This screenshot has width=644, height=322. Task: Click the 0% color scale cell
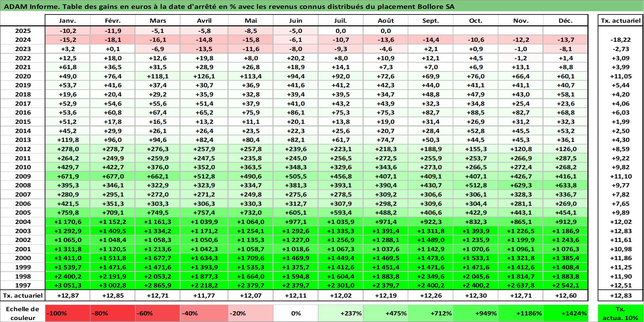296,313
